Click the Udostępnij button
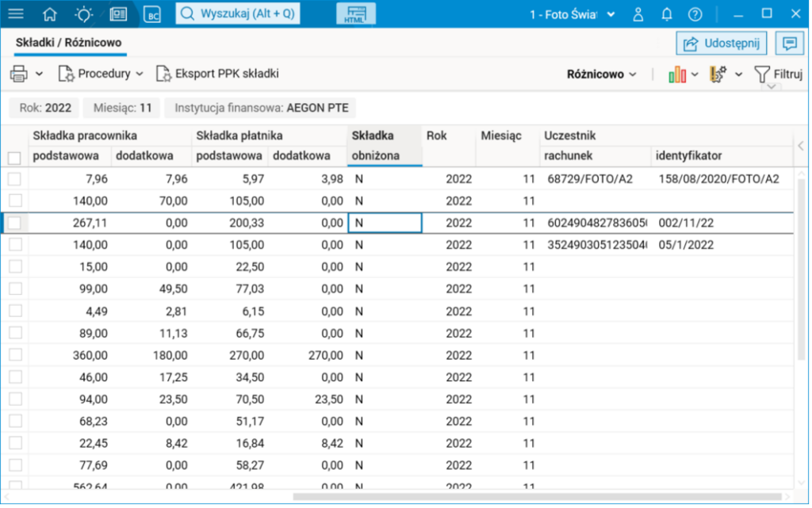The height and width of the screenshot is (508, 812). point(722,44)
